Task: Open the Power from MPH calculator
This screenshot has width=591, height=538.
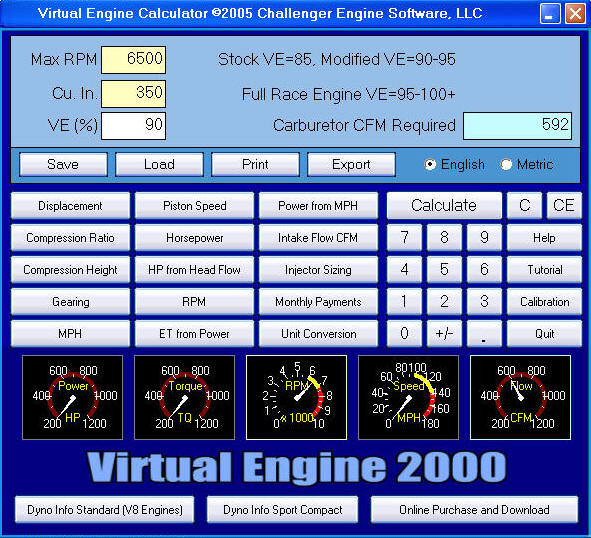Action: tap(318, 206)
